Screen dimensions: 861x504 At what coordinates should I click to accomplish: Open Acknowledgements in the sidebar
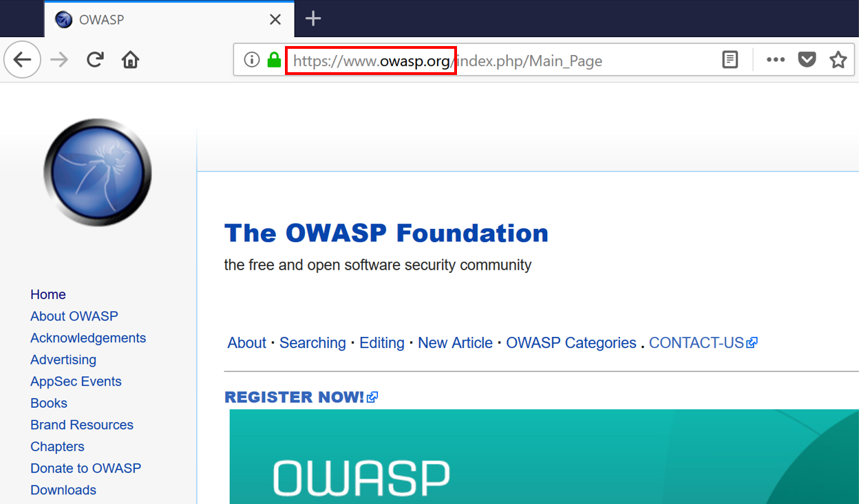(x=88, y=338)
